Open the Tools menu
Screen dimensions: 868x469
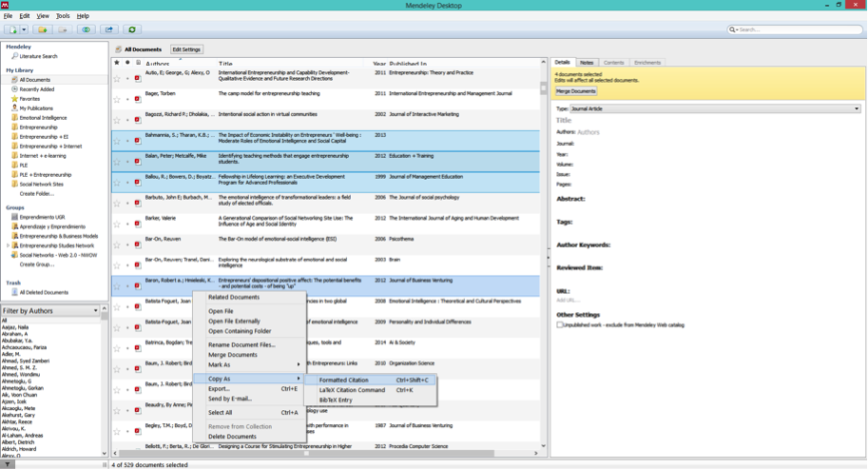63,16
